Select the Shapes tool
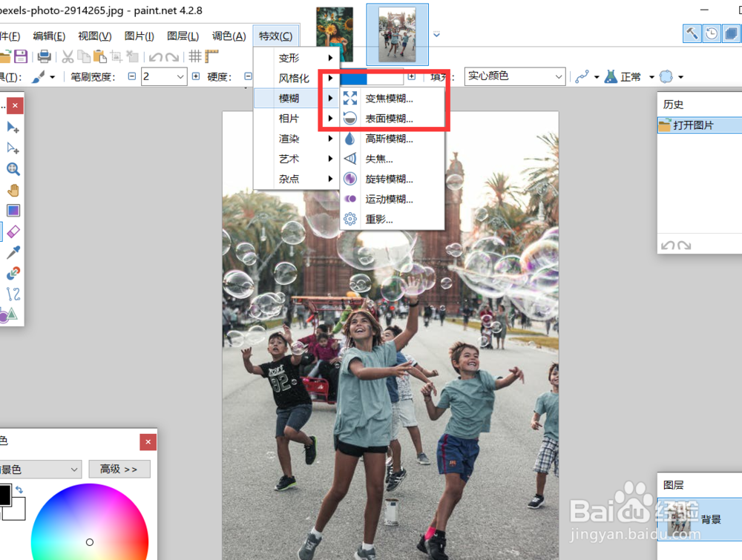The height and width of the screenshot is (560, 742). [10, 314]
